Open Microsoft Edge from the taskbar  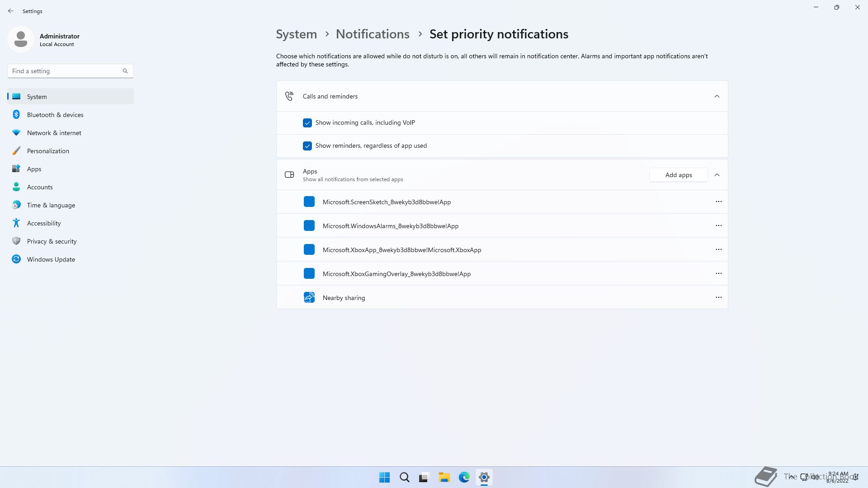[464, 477]
